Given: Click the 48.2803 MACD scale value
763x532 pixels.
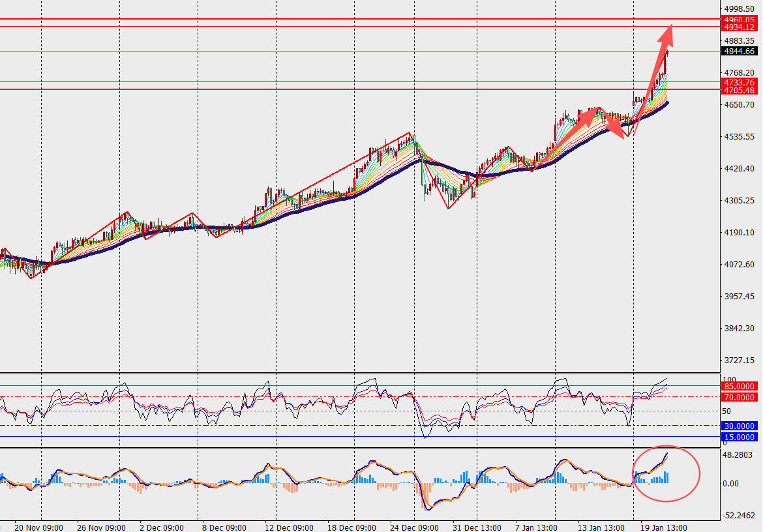Looking at the screenshot, I should coord(739,454).
